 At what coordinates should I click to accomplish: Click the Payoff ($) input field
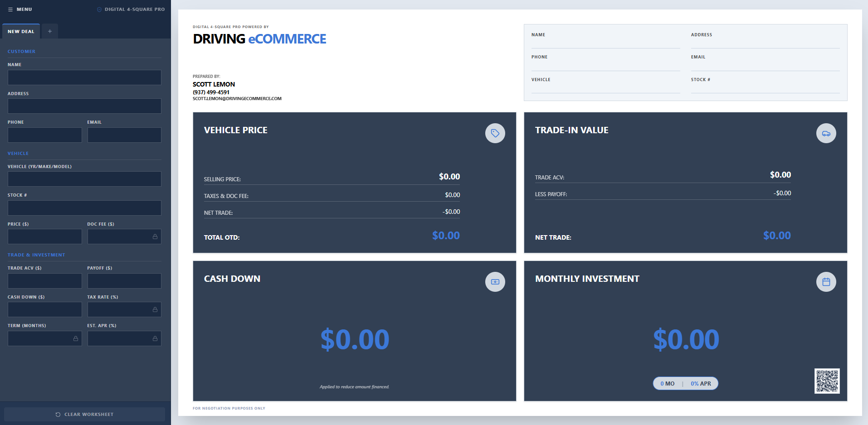point(124,281)
